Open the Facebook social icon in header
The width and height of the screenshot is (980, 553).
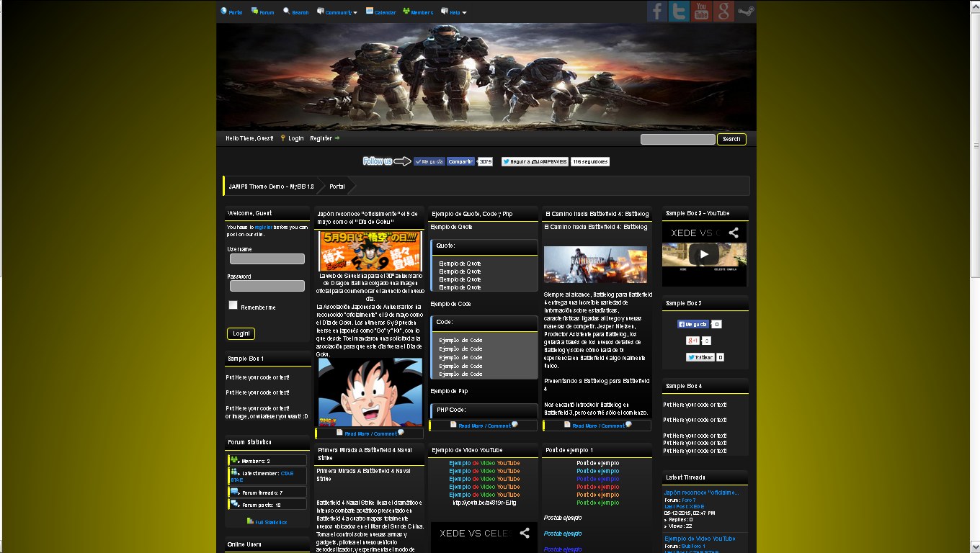tap(656, 12)
